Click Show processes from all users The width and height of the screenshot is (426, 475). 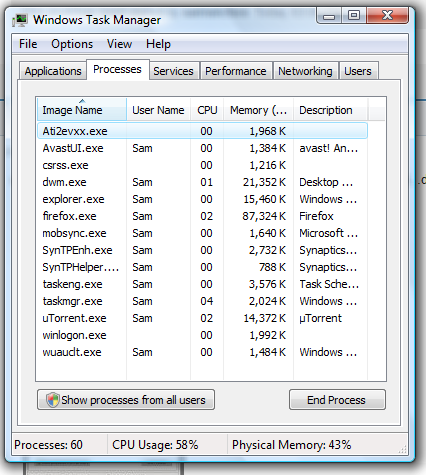[x=126, y=400]
